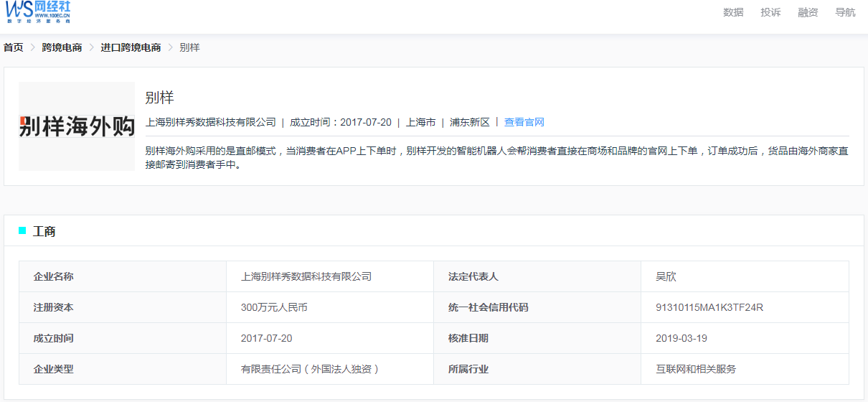Click 浦东新区 in company header
Screen dimensions: 868x402
click(x=470, y=122)
